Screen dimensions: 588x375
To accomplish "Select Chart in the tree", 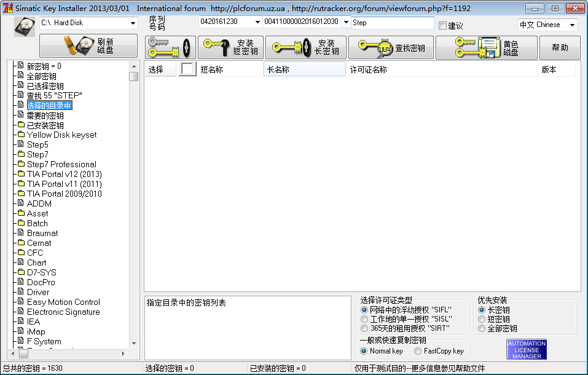I will tap(36, 262).
